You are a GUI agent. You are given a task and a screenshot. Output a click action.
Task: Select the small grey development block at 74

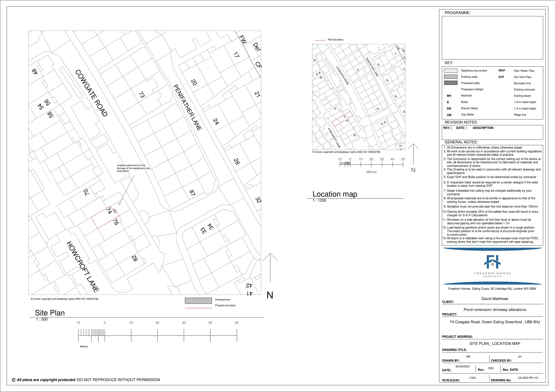[115, 211]
